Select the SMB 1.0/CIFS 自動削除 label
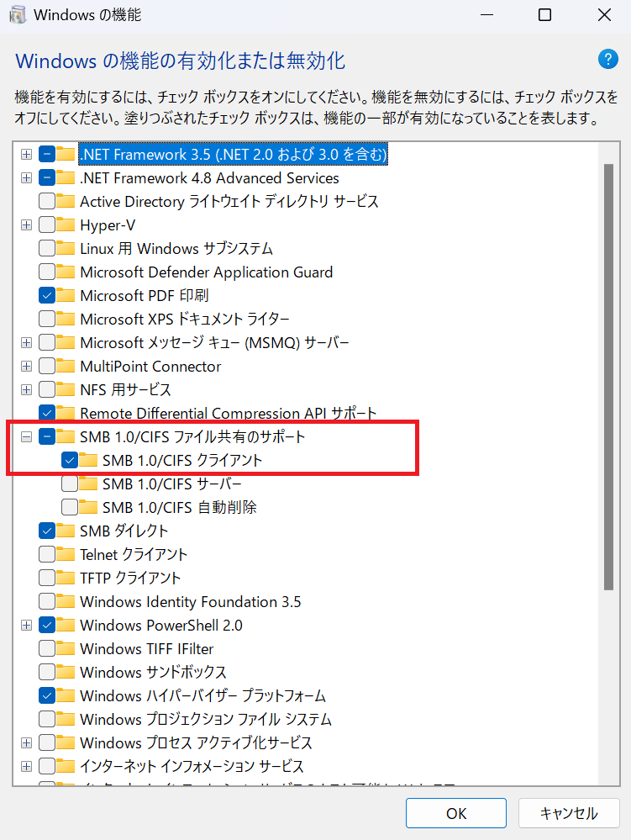631x840 pixels. click(x=179, y=507)
